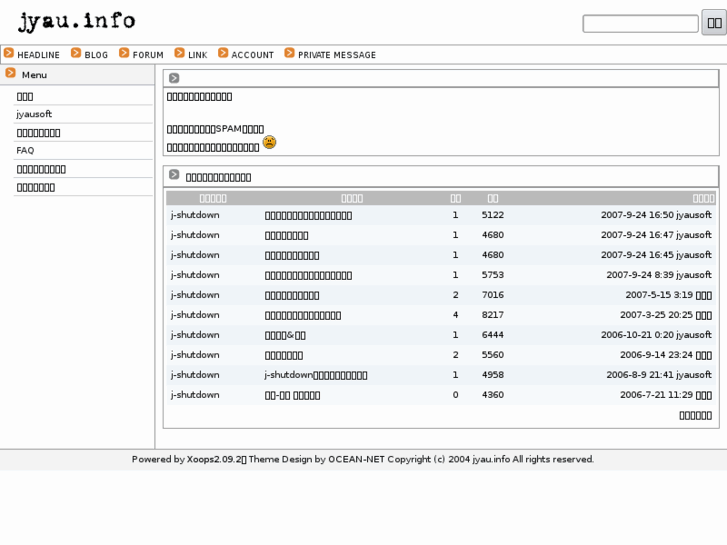Open the topic with 5560 views
This screenshot has height=545, width=727.
(284, 355)
